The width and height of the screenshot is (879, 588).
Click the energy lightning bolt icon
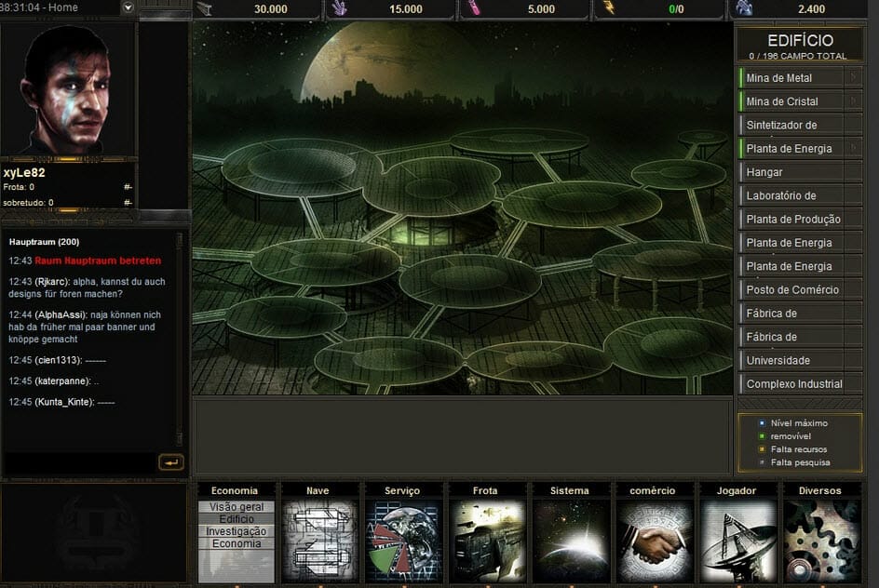609,9
